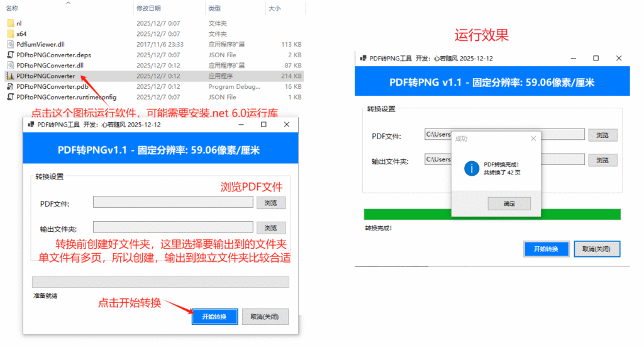Click 开始转换 in the 准备就绪 window
644x347 pixels.
tap(214, 316)
